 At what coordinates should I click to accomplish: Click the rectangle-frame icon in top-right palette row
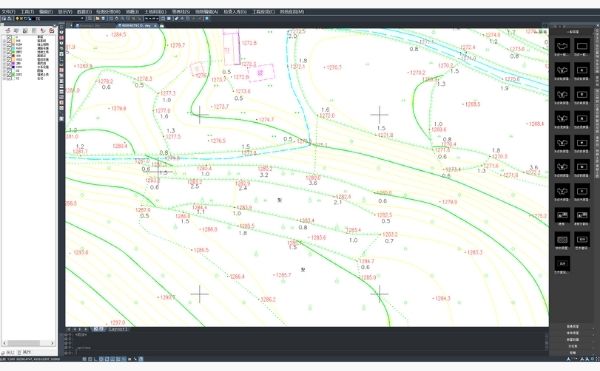pyautogui.click(x=582, y=46)
